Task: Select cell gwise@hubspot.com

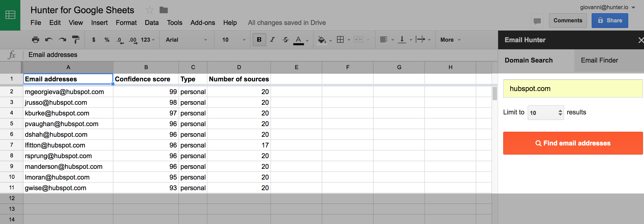Action: (68, 188)
